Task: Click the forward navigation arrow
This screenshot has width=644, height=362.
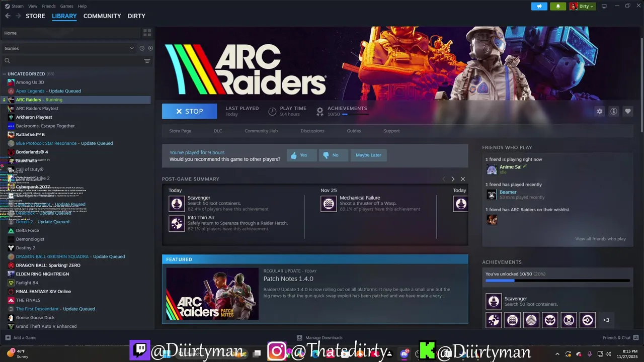Action: tap(18, 16)
